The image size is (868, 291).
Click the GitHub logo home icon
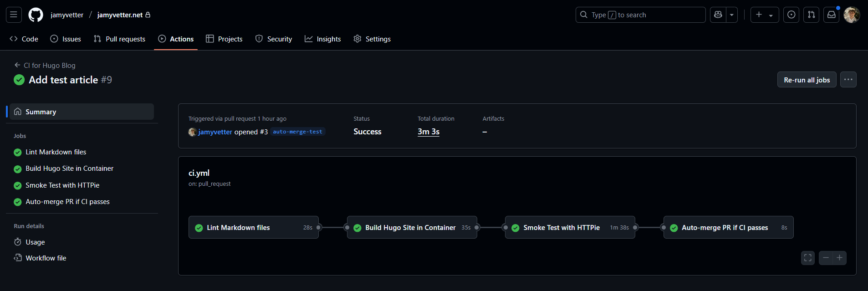[x=36, y=15]
